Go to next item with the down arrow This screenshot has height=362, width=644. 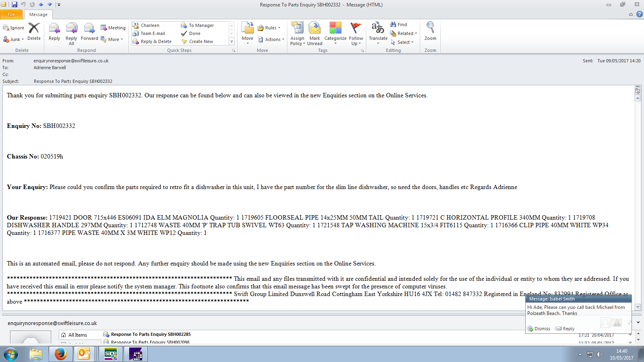(x=50, y=4)
